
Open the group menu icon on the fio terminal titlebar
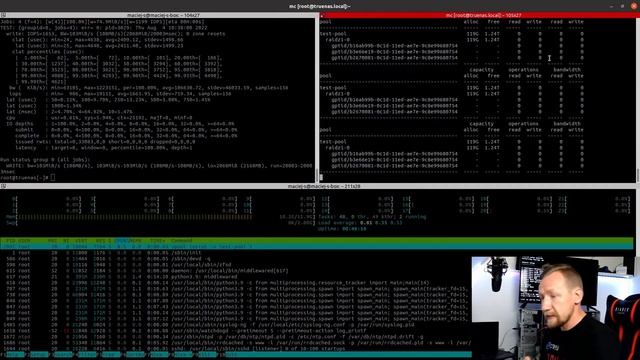(x=3, y=15)
